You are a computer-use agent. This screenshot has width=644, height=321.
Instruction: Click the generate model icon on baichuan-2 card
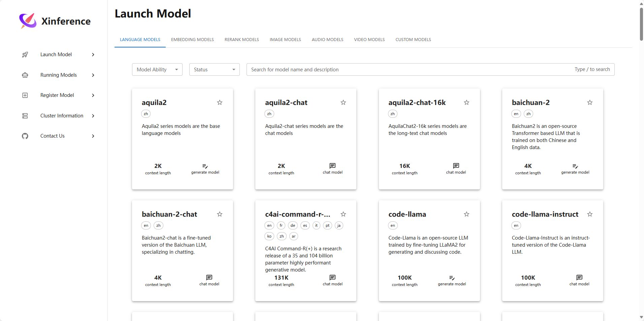575,166
